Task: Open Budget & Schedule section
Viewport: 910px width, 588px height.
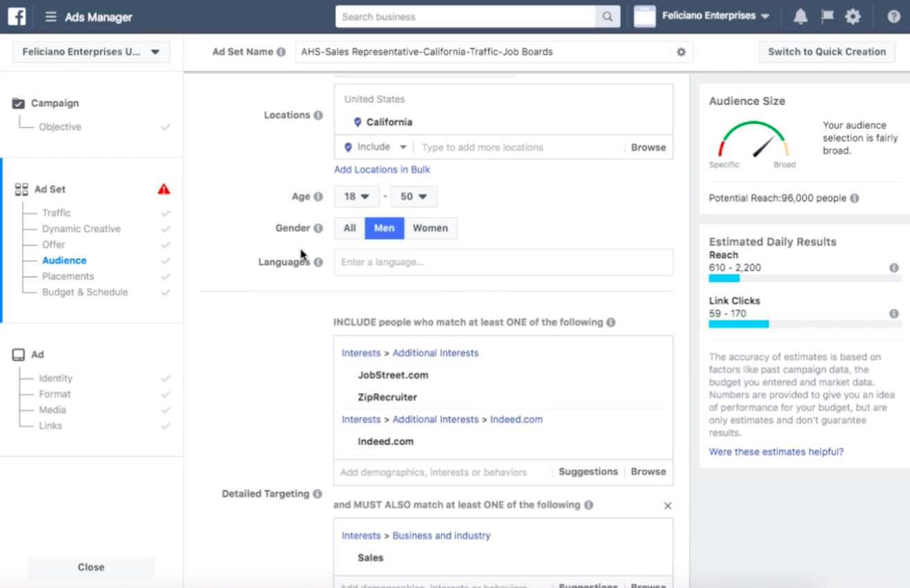Action: (x=85, y=292)
